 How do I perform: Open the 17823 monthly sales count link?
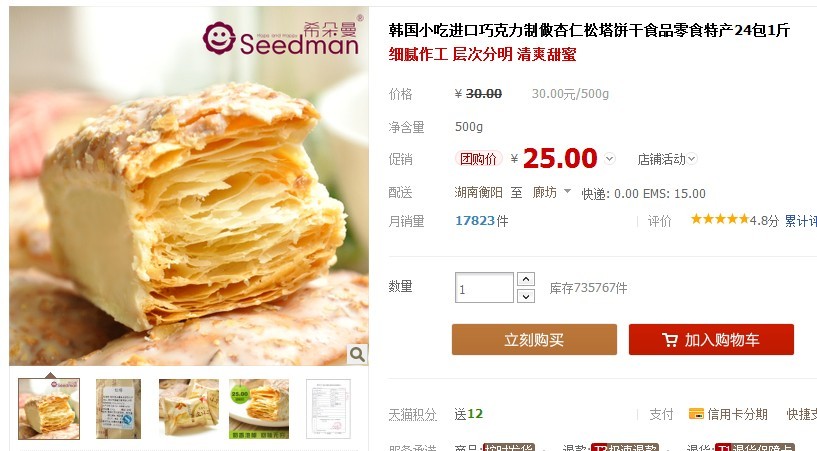click(475, 221)
